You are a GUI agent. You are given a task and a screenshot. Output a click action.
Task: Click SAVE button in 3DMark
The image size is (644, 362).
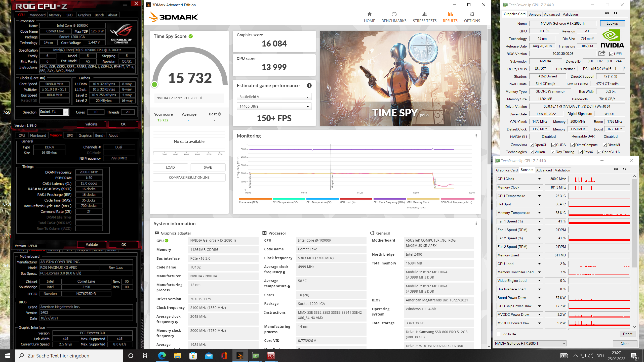(x=208, y=167)
